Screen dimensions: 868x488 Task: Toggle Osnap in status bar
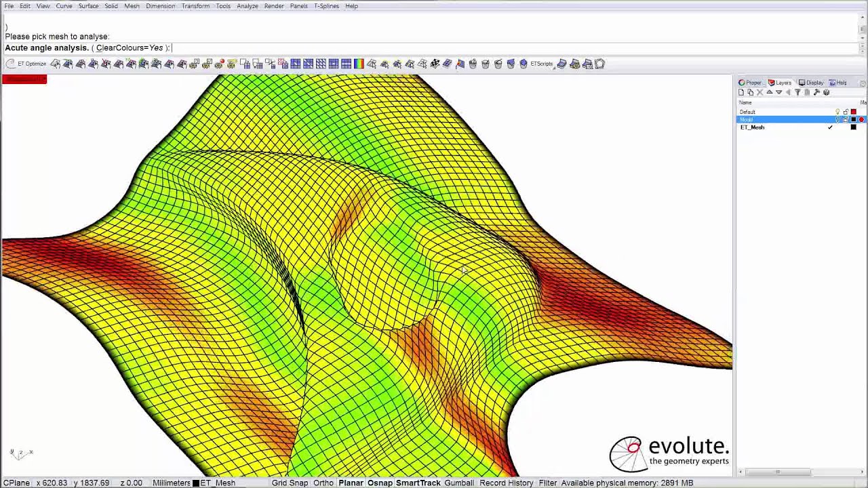[x=380, y=483]
